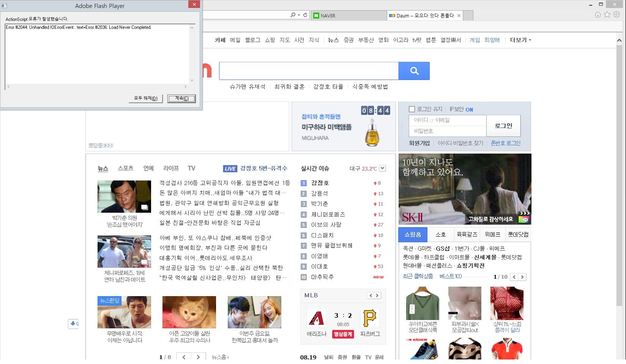Click the address bar search magnifier icon
This screenshot has height=364, width=626.
click(x=293, y=15)
